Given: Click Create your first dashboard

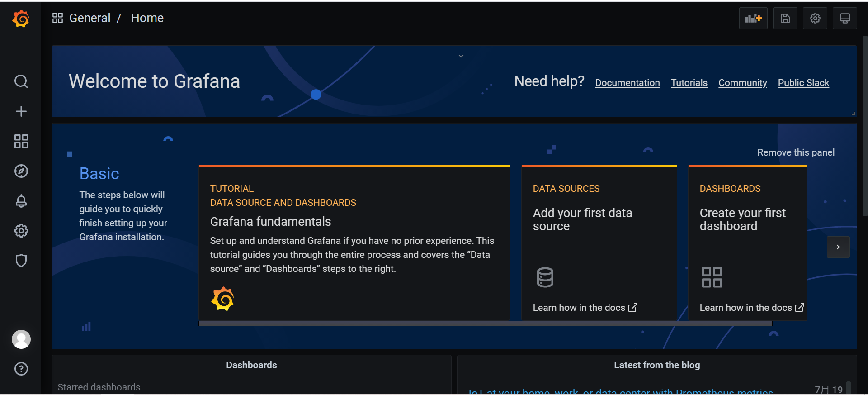Looking at the screenshot, I should pos(743,219).
